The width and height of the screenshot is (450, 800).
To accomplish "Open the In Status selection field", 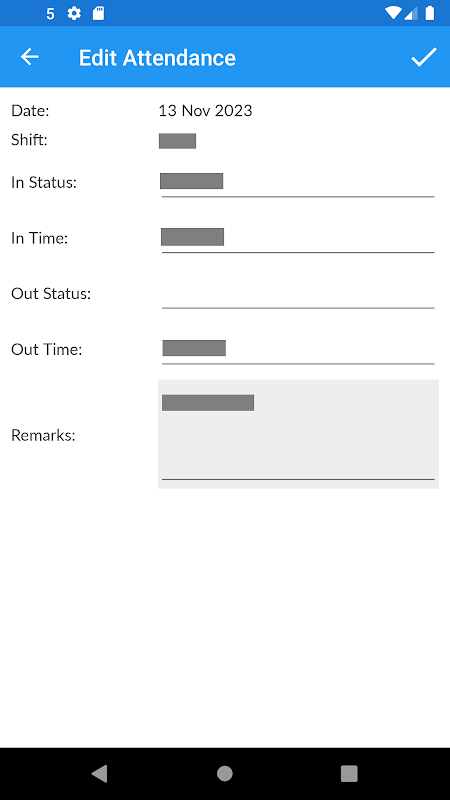I will point(298,183).
